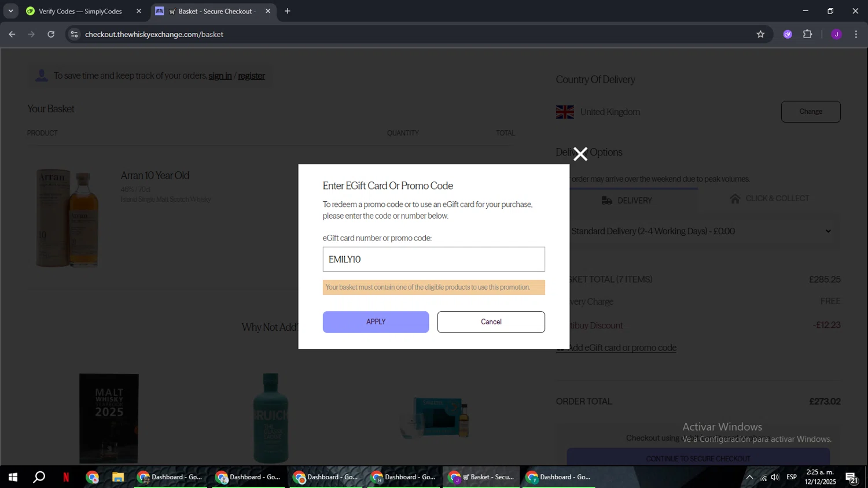Screen dimensions: 868x488
Task: Open the Chrome three-dot menu
Action: click(856, 34)
